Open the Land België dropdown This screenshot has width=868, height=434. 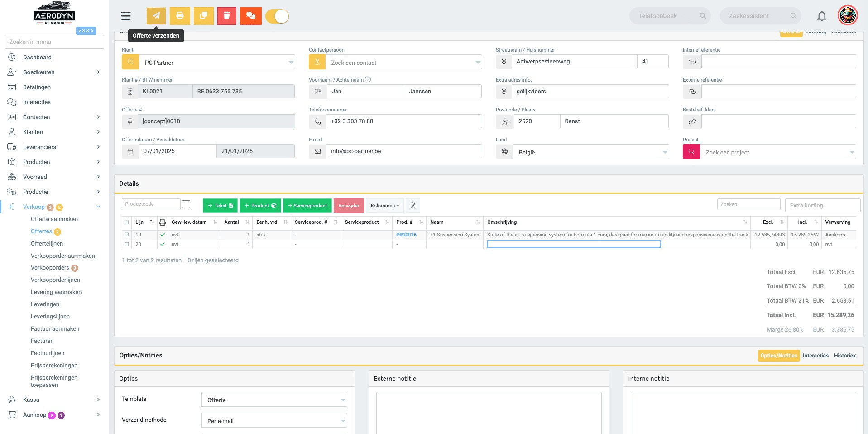(x=591, y=152)
